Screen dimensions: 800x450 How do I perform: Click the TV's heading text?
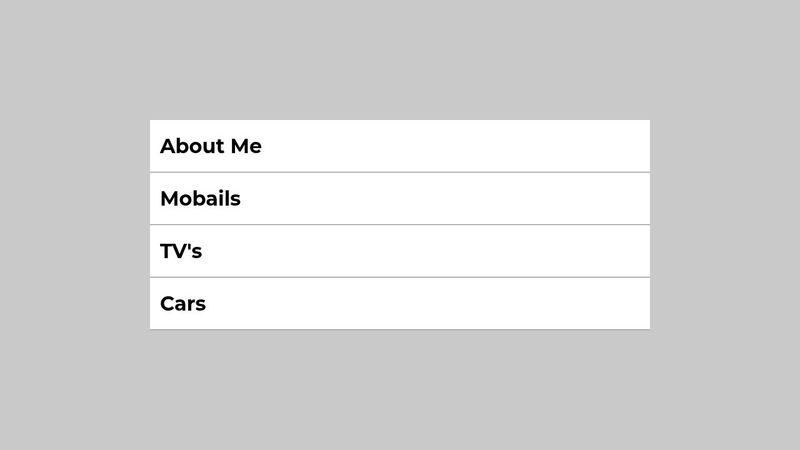tap(181, 251)
